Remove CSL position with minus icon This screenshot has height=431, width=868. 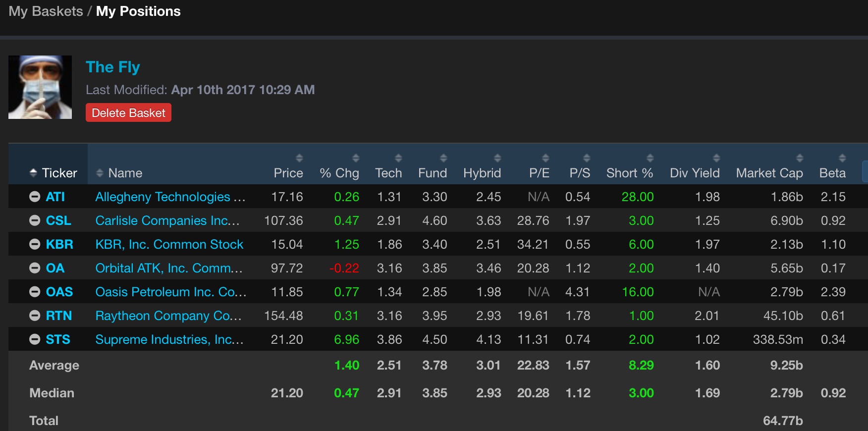pyautogui.click(x=35, y=220)
